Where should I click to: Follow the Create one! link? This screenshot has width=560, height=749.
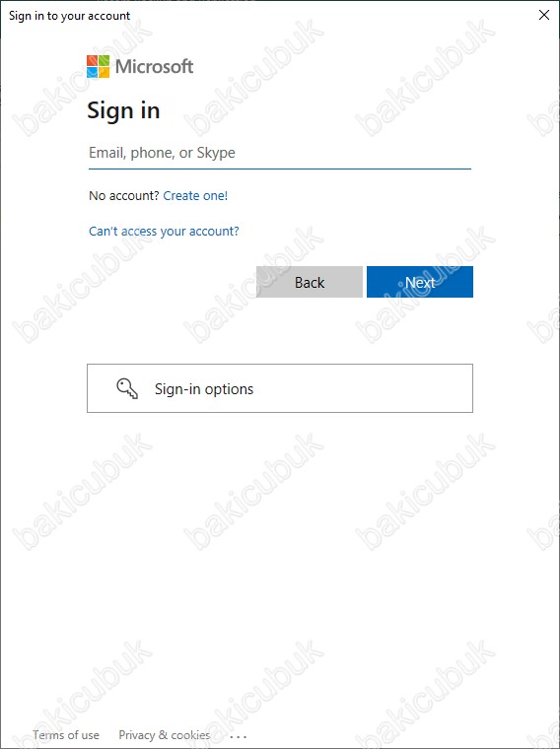point(195,195)
